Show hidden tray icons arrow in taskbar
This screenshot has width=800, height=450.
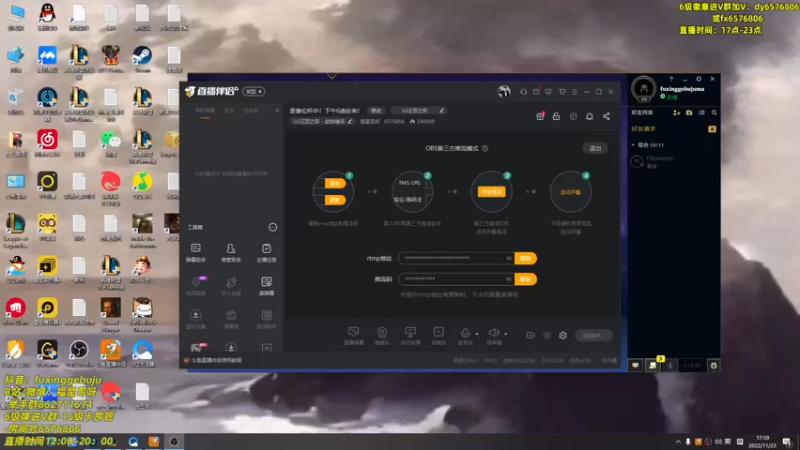(x=678, y=442)
